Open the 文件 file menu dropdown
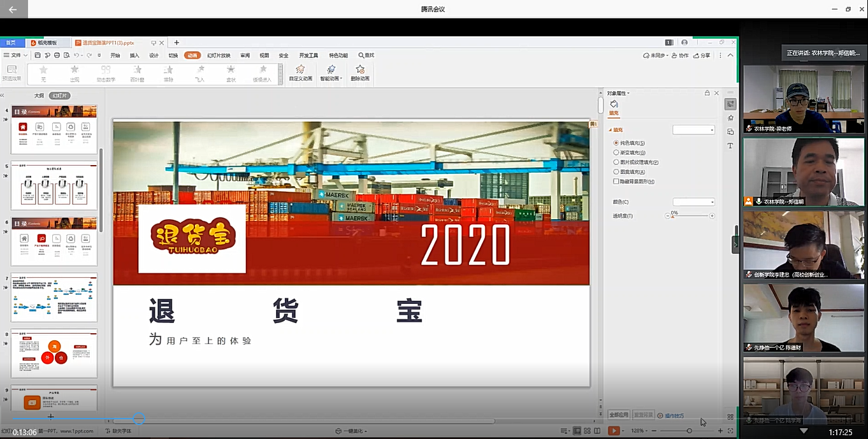Screen dimensions: 868x439 point(14,55)
